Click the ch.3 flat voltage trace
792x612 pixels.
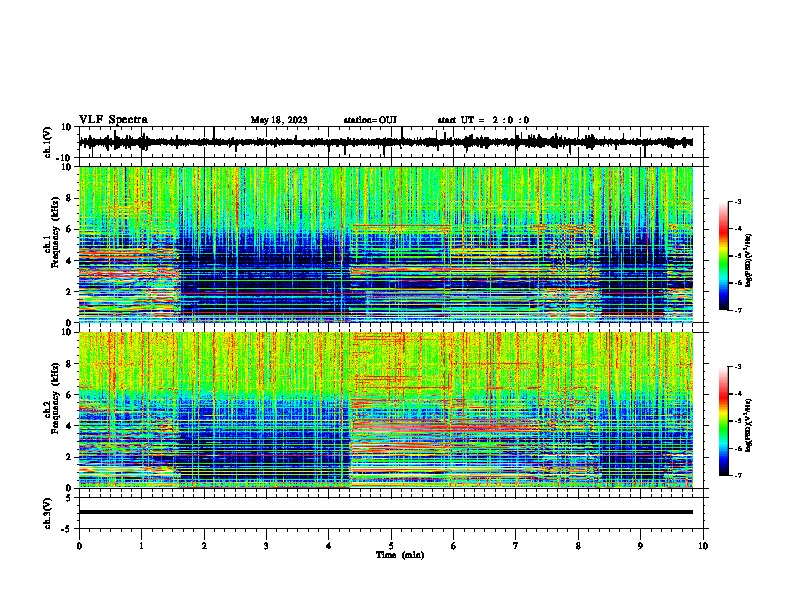385,512
